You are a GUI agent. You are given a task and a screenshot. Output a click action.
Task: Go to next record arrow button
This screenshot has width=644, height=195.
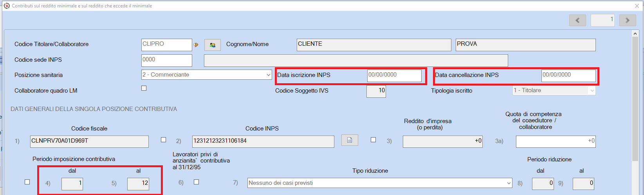pyautogui.click(x=628, y=20)
